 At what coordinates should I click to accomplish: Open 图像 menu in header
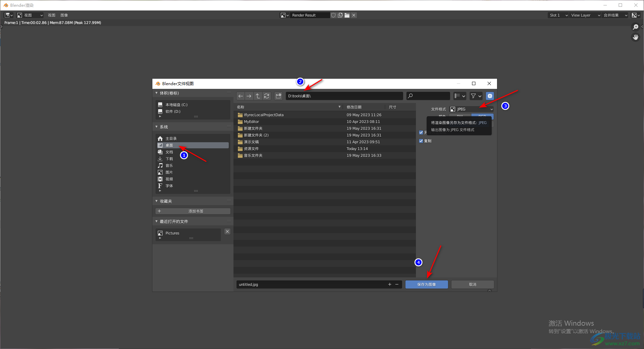click(x=64, y=15)
